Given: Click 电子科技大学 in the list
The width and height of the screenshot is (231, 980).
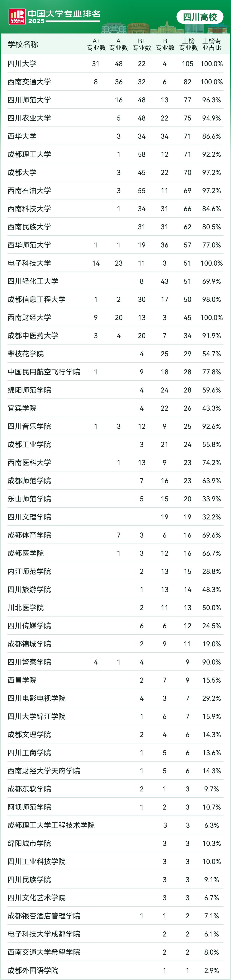Looking at the screenshot, I should 29,263.
